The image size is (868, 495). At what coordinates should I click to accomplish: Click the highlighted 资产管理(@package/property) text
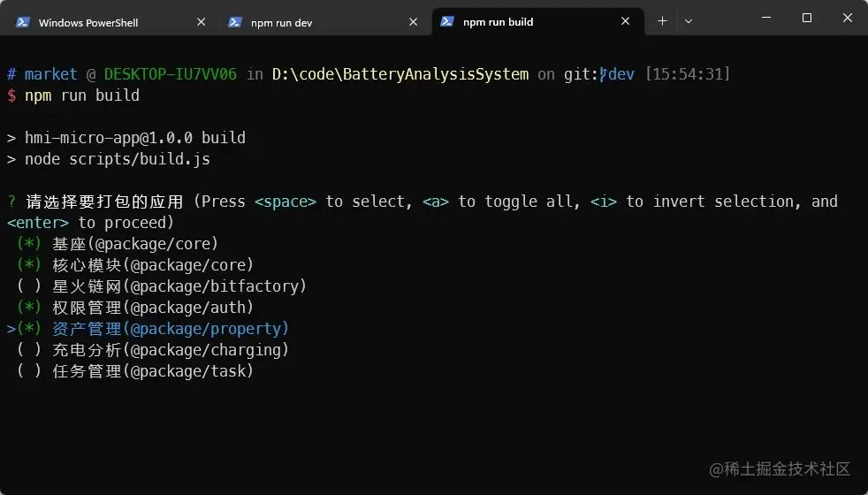tap(171, 329)
